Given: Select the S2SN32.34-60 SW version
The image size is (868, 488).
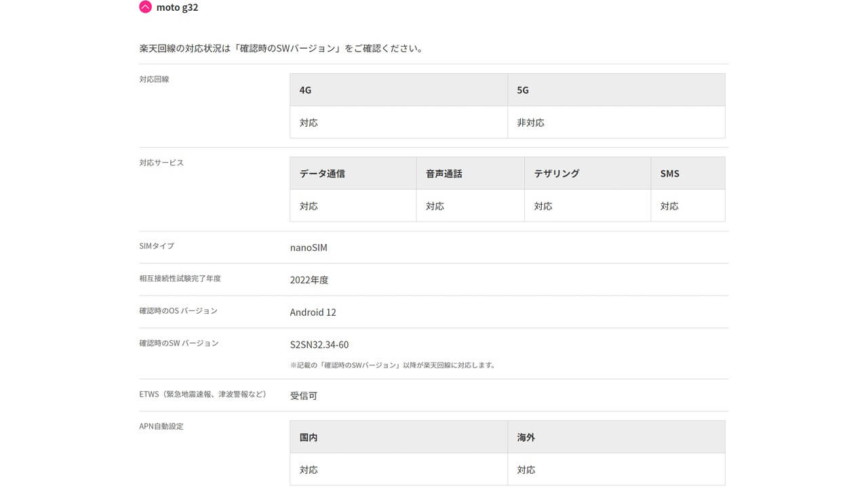Looking at the screenshot, I should click(319, 344).
